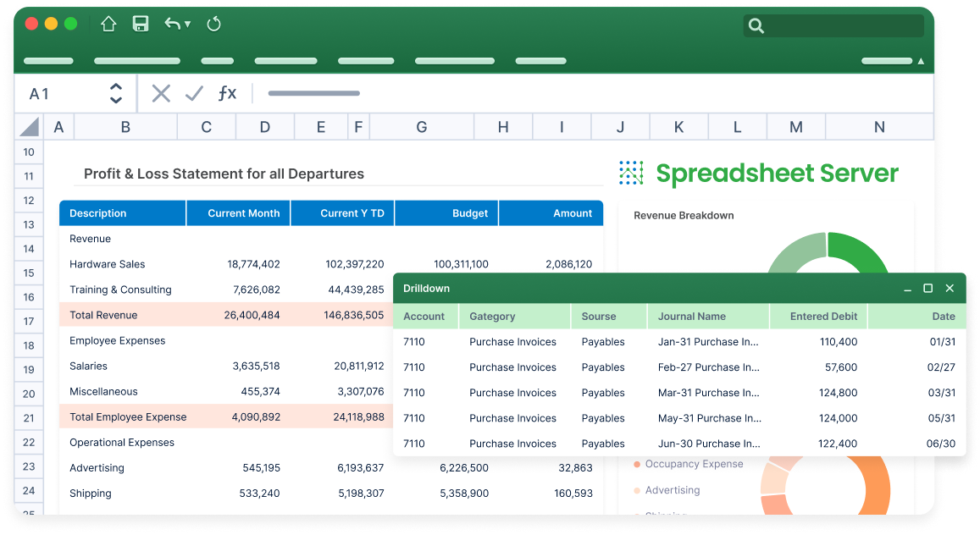
Task: Step the Name Box using its arrows
Action: tap(115, 93)
